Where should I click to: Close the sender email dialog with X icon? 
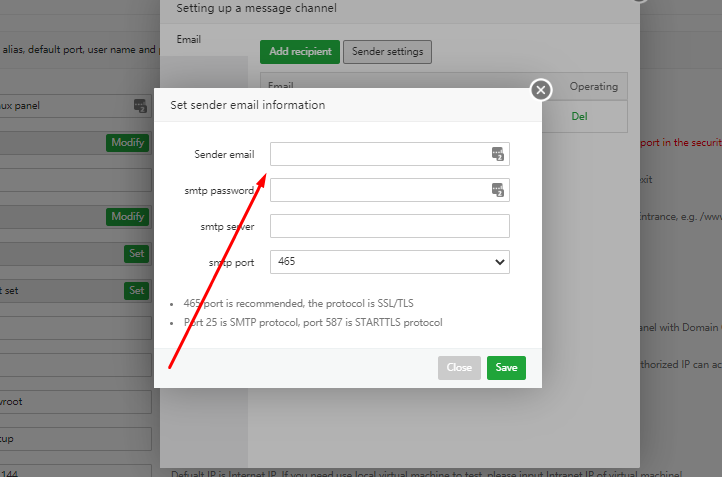tap(541, 90)
